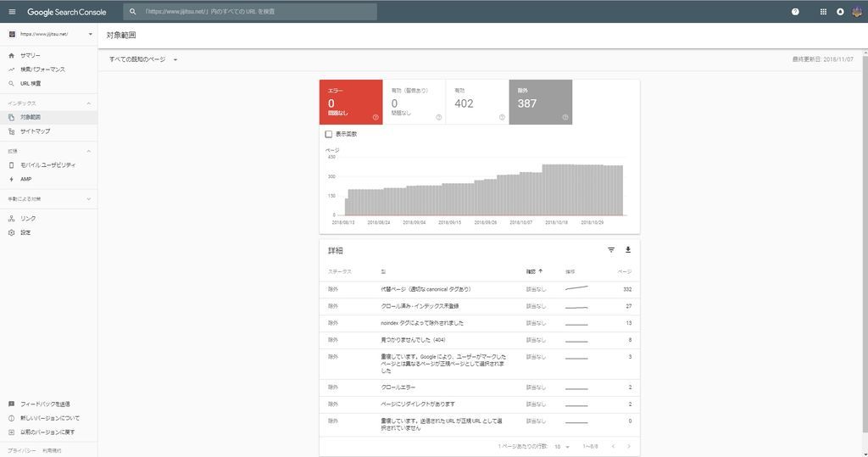Go to previous page of table
The image size is (868, 457).
[x=613, y=447]
